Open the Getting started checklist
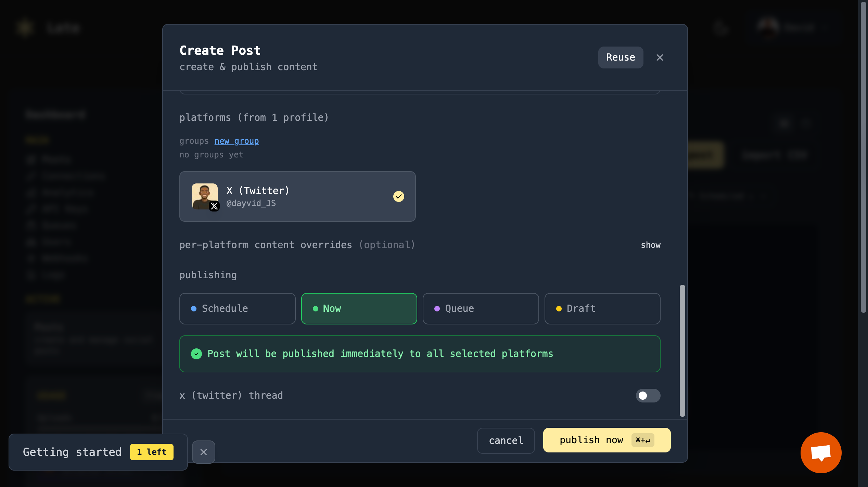This screenshot has width=868, height=487. (72, 452)
